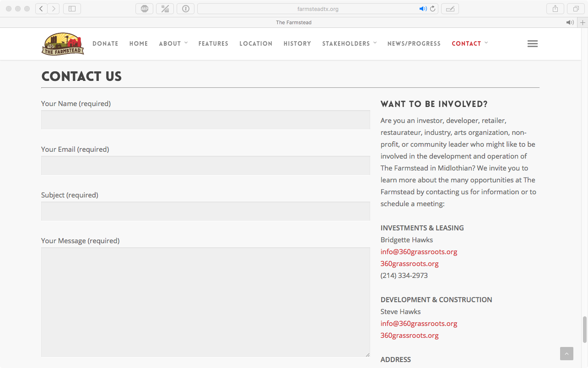Screen dimensions: 588x368
Task: Open the Location page
Action: 256,44
